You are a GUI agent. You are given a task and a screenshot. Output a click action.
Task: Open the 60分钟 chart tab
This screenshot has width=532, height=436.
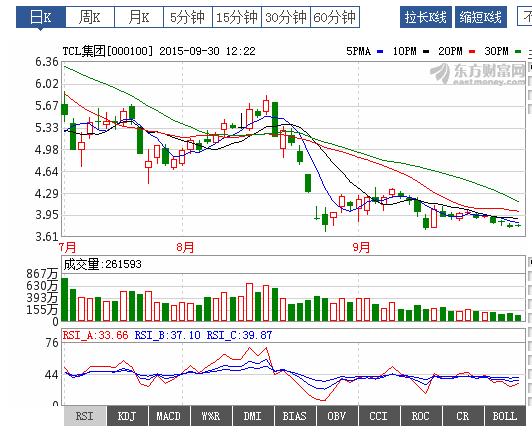335,17
